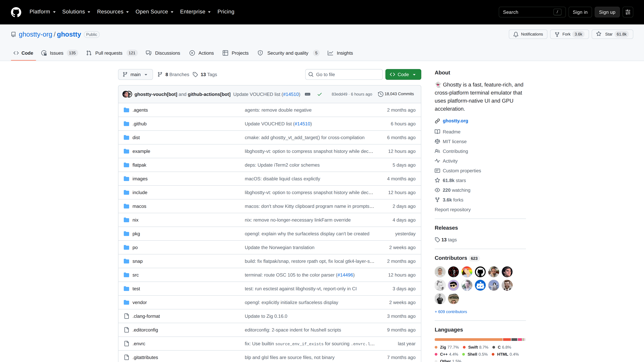Open the ghostty.org website link

(x=455, y=121)
